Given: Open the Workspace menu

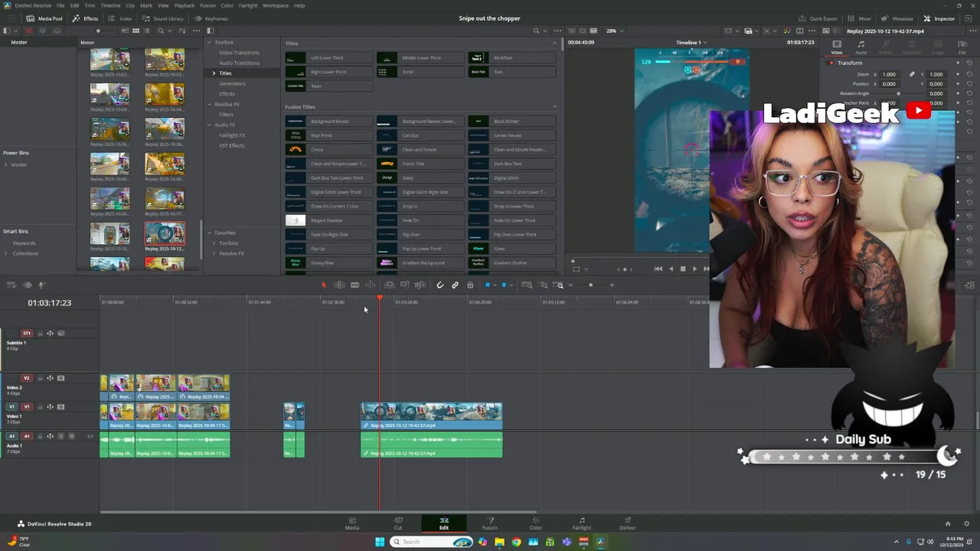Looking at the screenshot, I should [276, 5].
